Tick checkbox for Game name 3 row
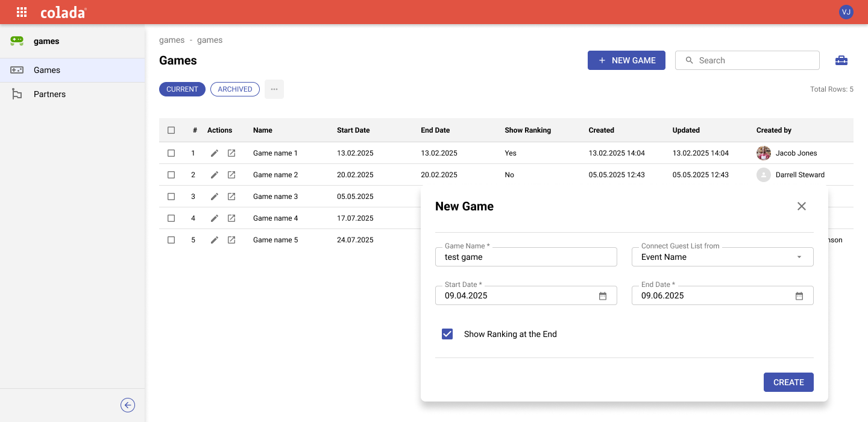This screenshot has height=422, width=868. [171, 197]
